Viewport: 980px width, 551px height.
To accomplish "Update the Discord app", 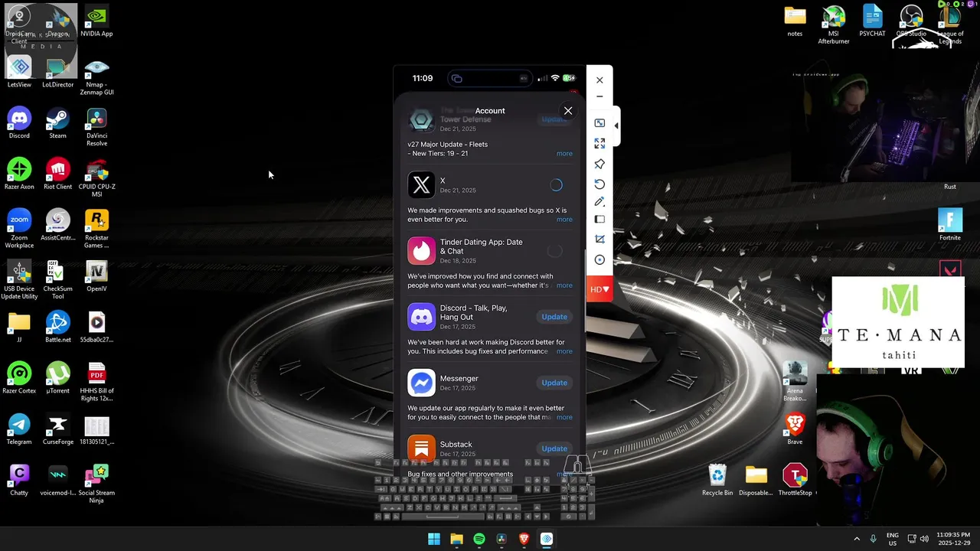I will (x=554, y=317).
